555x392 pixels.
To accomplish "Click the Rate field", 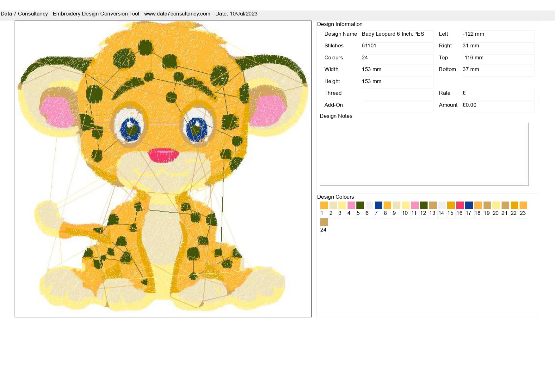I will coord(498,95).
